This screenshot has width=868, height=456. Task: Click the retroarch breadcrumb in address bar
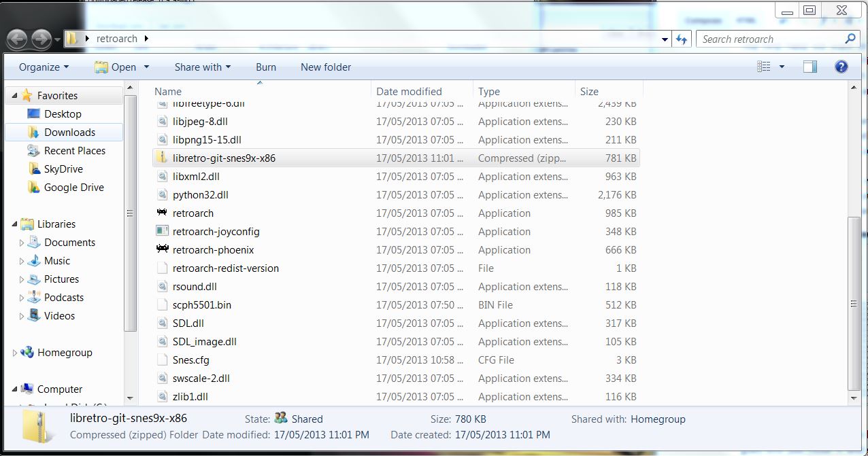(x=117, y=39)
